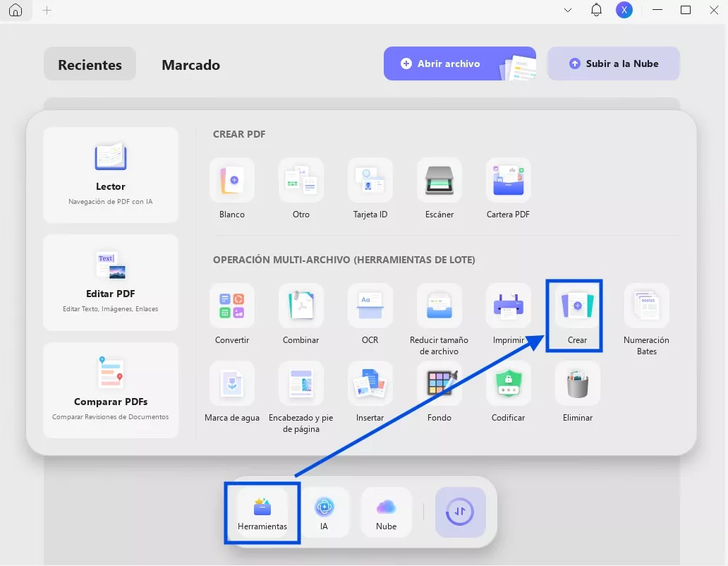Switch to the Recientes tab

[90, 64]
